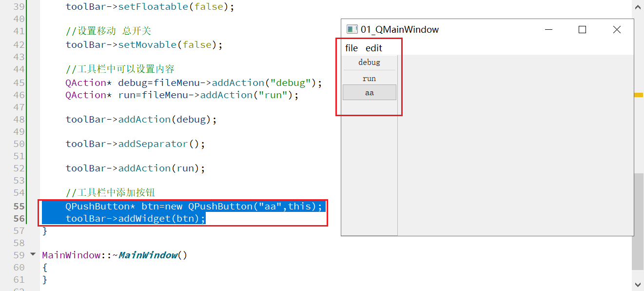Click the 01_QMainWindow title bar icon
644x291 pixels.
tap(351, 29)
